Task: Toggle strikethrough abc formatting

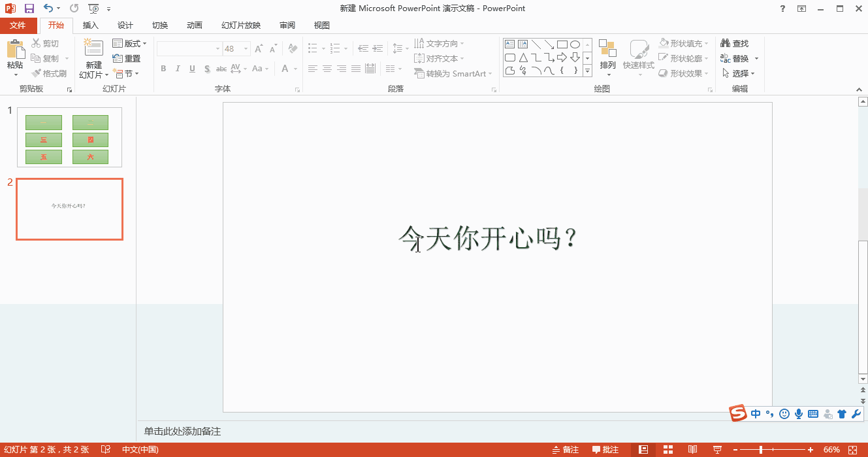Action: pos(221,69)
